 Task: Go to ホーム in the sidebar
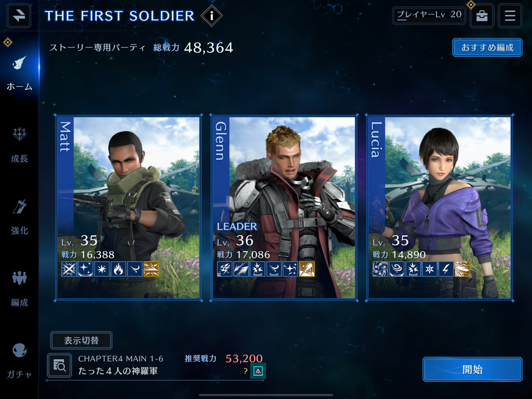[19, 73]
